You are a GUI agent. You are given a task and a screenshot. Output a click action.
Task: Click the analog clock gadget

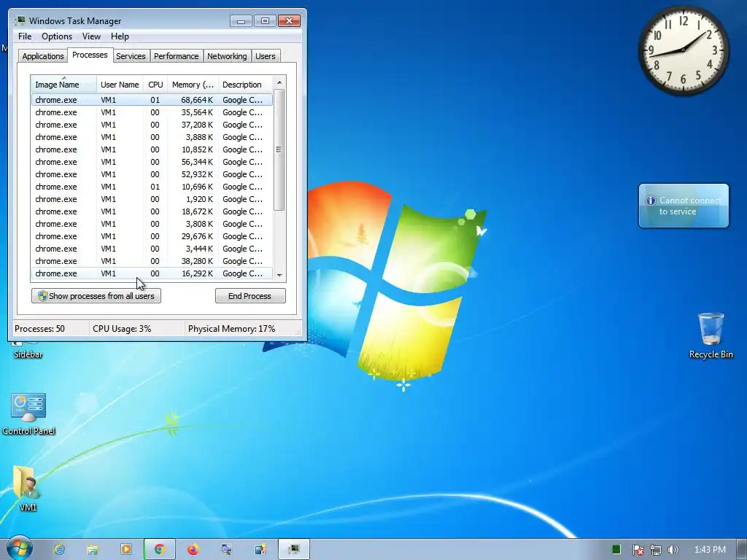683,50
